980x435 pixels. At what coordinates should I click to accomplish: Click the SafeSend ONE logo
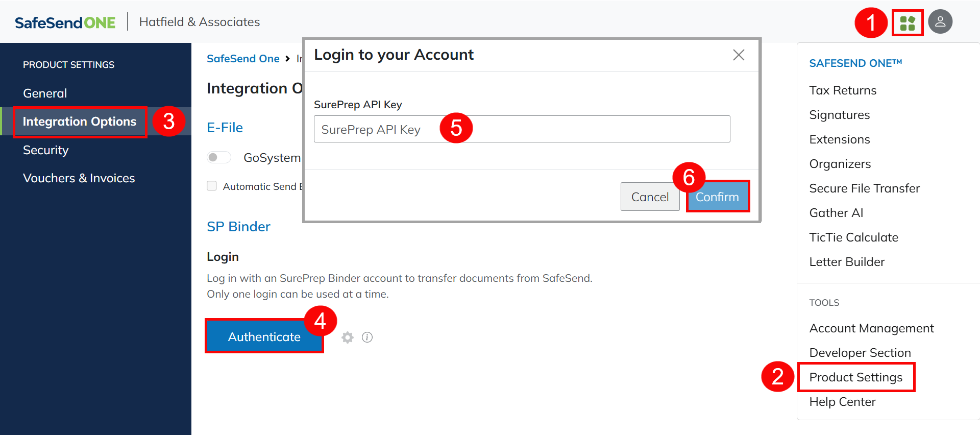[x=65, y=22]
